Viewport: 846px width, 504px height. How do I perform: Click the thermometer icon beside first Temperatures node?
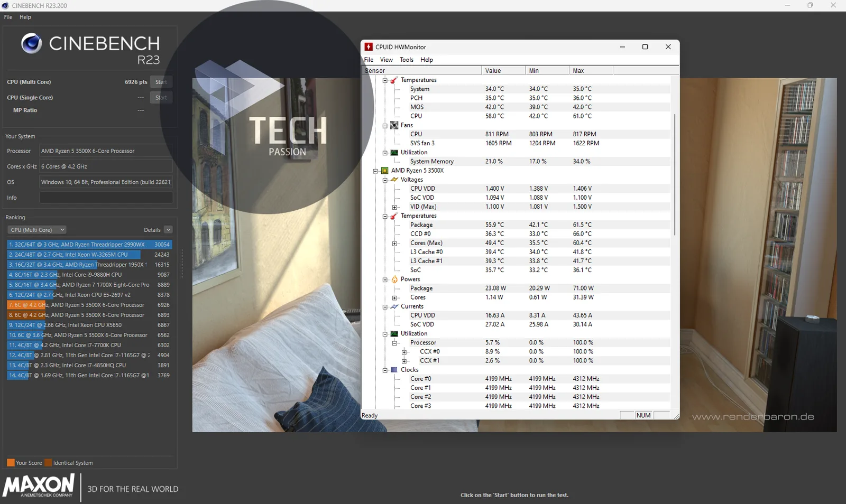click(394, 80)
